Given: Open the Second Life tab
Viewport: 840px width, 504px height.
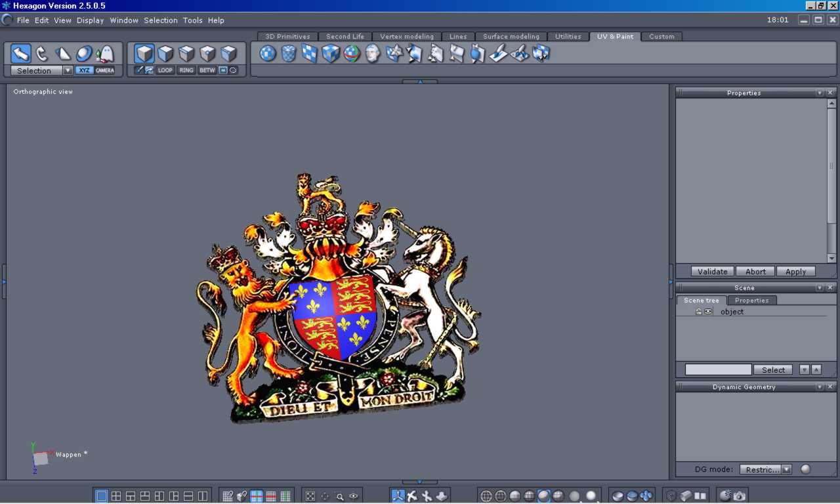Looking at the screenshot, I should click(345, 37).
